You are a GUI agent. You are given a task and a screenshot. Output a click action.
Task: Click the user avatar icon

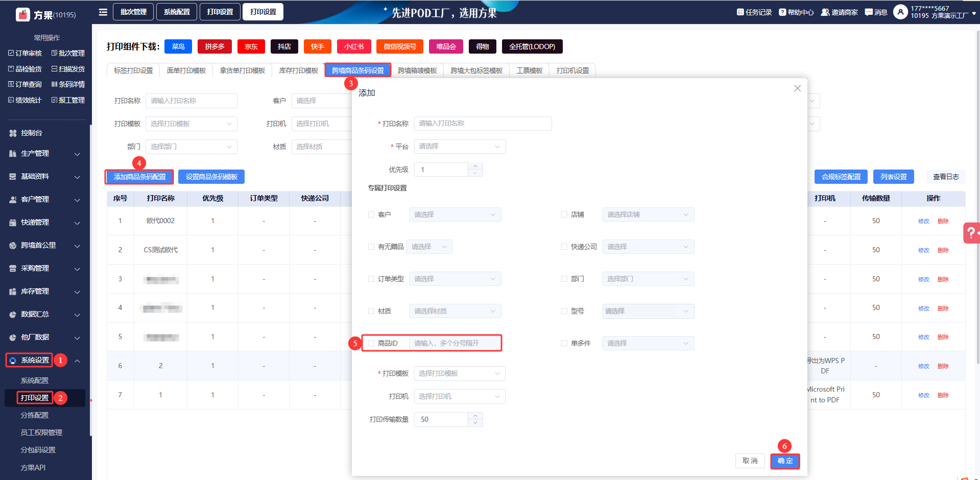(900, 12)
